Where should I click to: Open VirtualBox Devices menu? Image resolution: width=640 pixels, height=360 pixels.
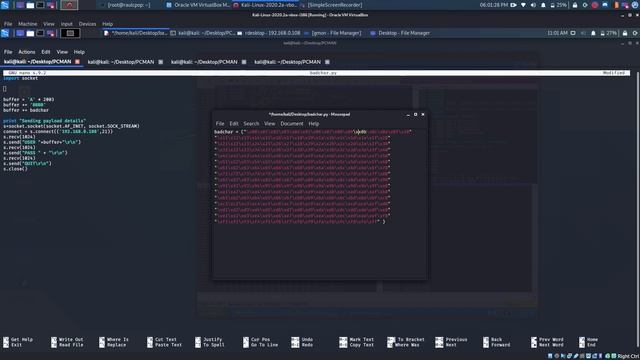pyautogui.click(x=87, y=24)
